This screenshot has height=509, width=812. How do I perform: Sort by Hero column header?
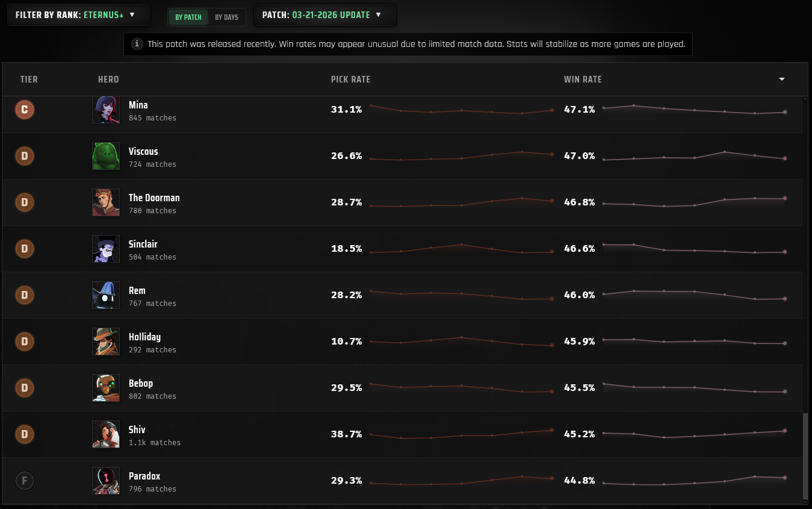(108, 80)
